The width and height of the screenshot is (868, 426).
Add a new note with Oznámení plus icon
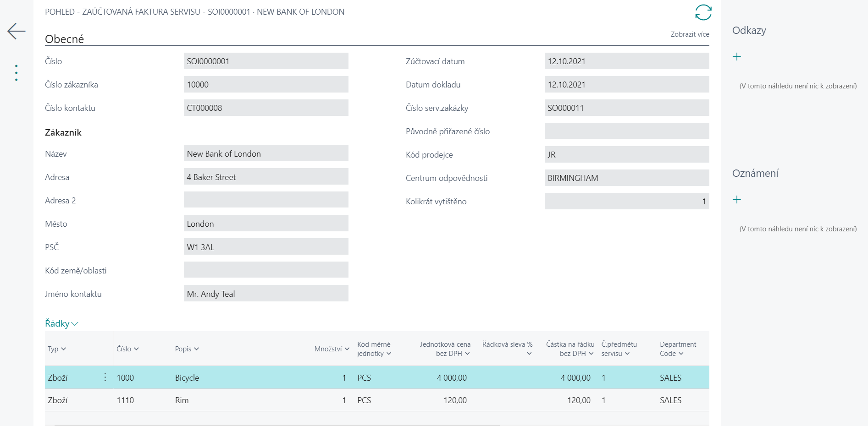737,200
